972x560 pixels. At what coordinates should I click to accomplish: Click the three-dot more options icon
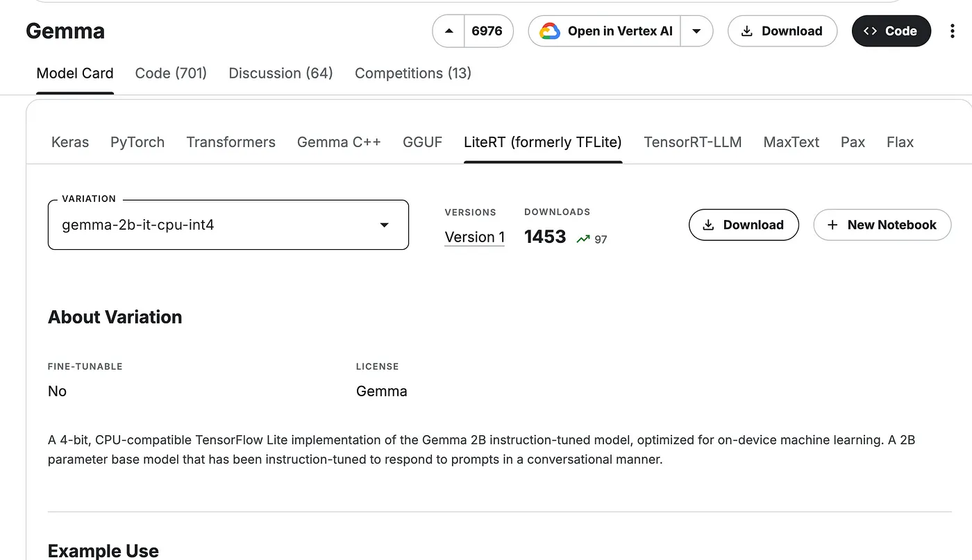click(952, 31)
